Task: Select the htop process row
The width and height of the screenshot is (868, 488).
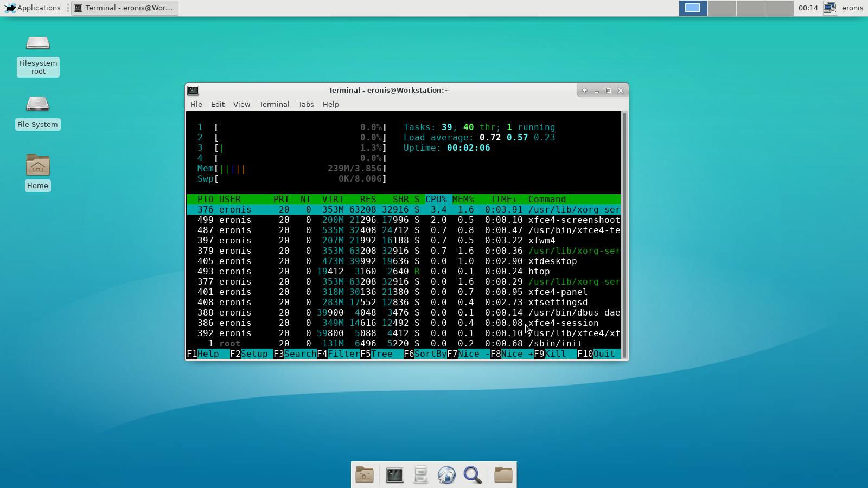Action: coord(404,271)
